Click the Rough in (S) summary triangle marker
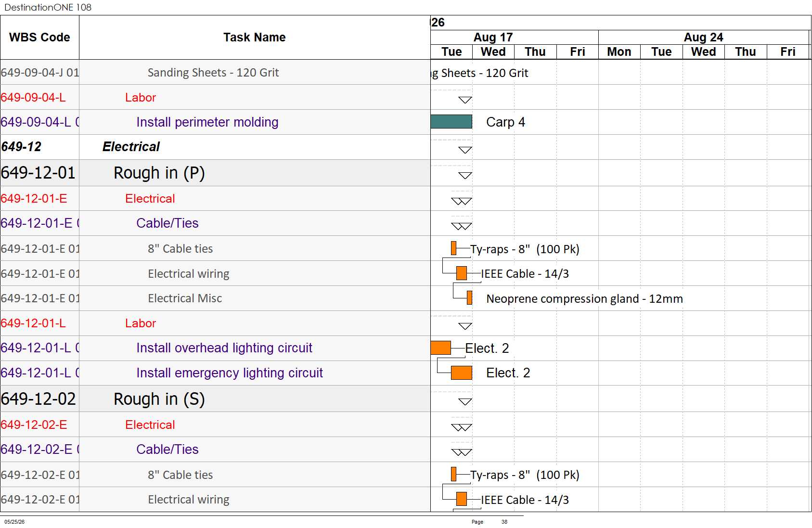This screenshot has height=528, width=812. click(x=465, y=402)
